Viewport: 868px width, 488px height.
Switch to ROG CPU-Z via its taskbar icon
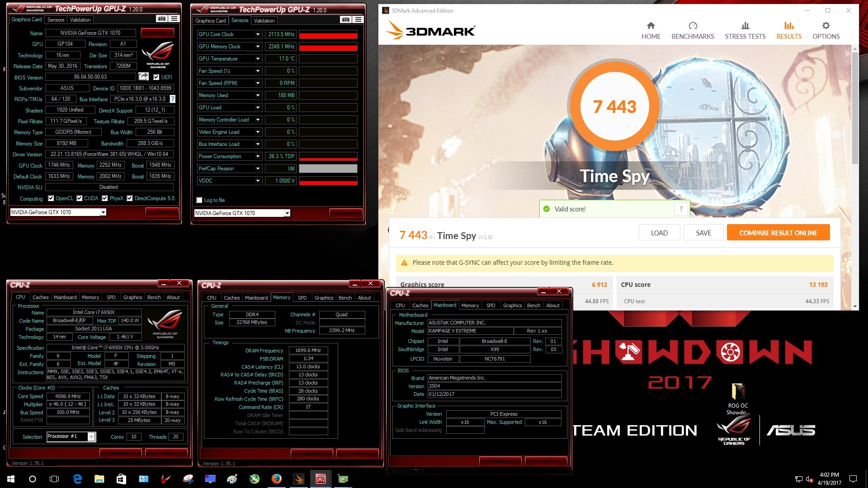[x=321, y=479]
